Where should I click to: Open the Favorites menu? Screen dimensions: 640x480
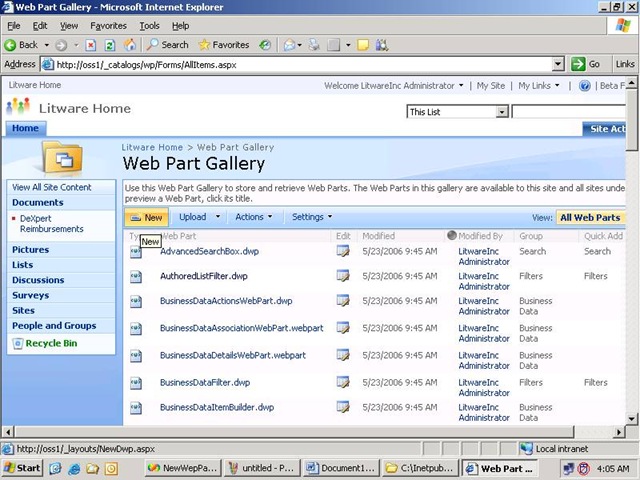tap(108, 26)
